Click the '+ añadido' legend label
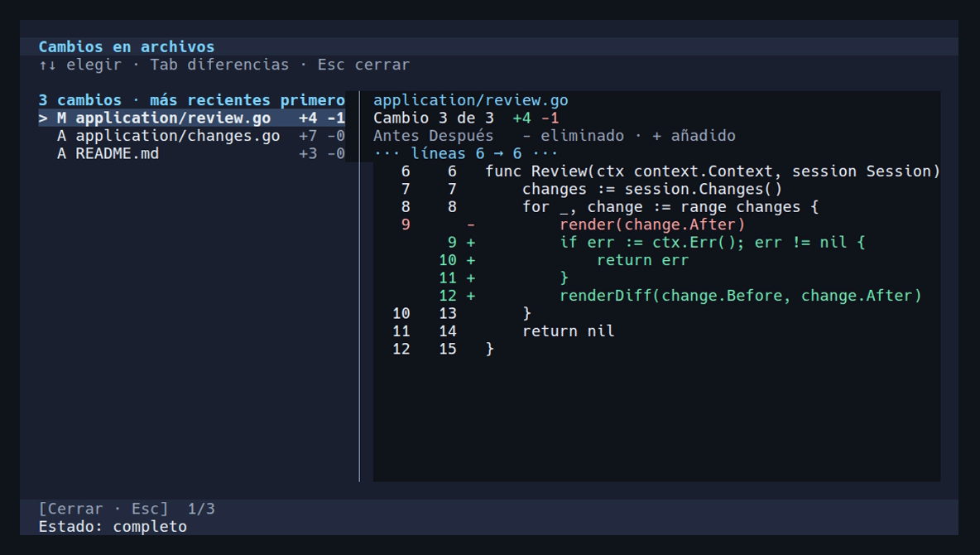980x555 pixels. [x=694, y=136]
